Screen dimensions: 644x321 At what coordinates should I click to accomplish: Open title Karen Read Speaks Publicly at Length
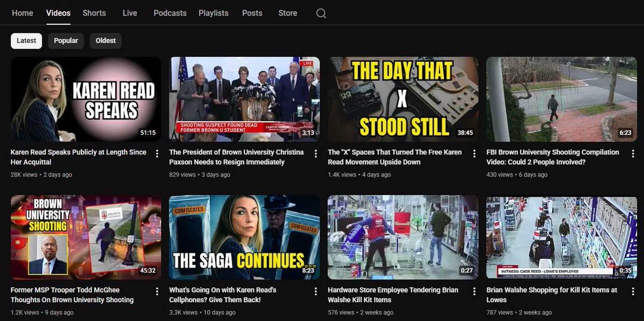[78, 157]
